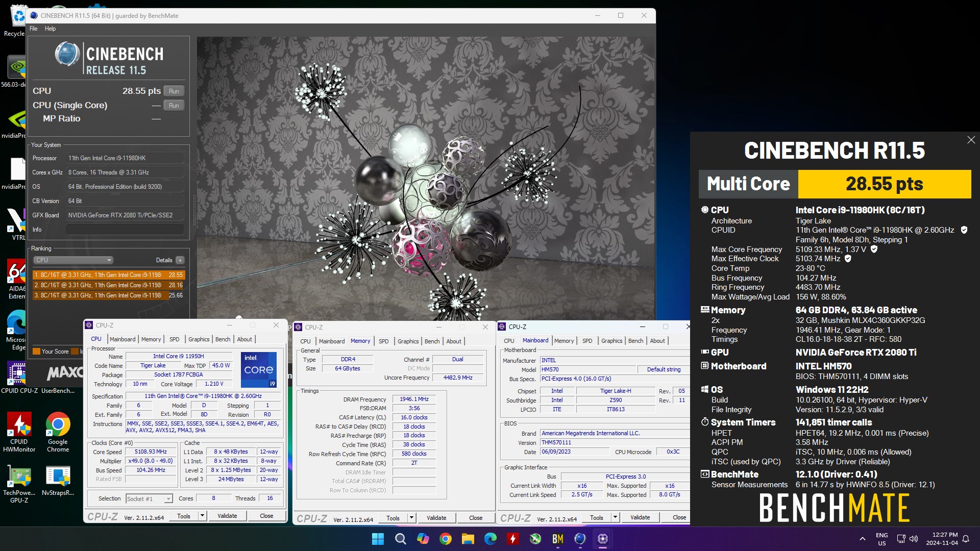The height and width of the screenshot is (551, 980).
Task: Select third ranking entry scoring 25.66
Action: coord(109,295)
